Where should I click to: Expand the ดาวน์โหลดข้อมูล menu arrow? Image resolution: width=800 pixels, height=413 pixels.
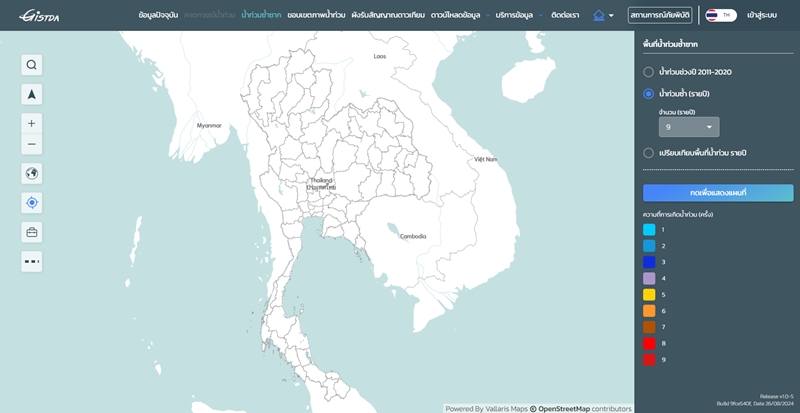tap(488, 16)
